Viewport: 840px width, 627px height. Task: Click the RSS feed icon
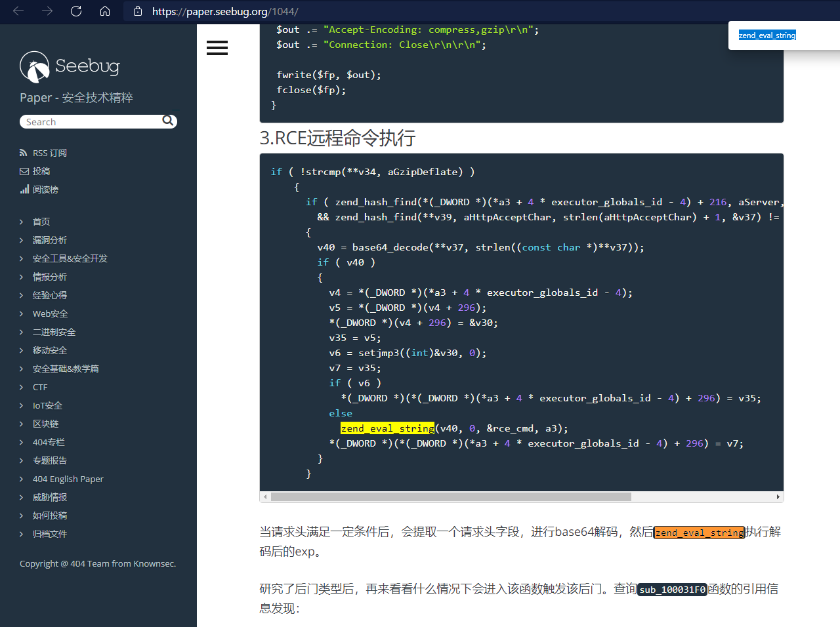pyautogui.click(x=24, y=153)
